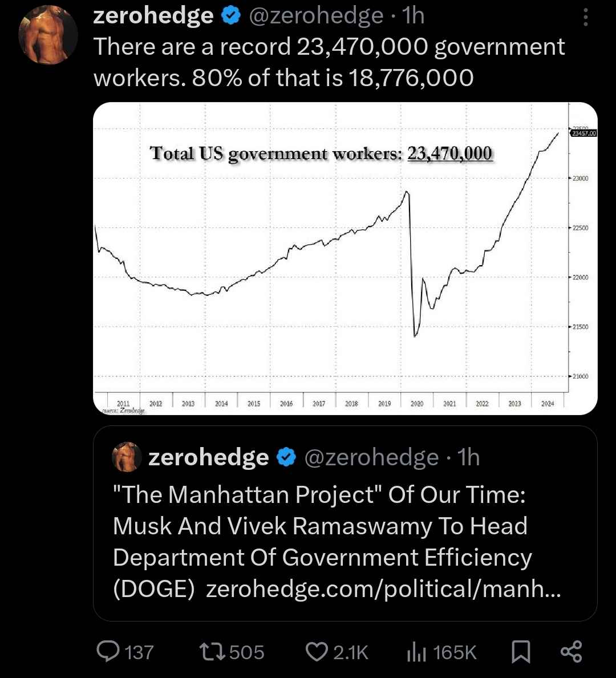Screen dimensions: 616x678
Task: Open the share icon
Action: click(572, 652)
